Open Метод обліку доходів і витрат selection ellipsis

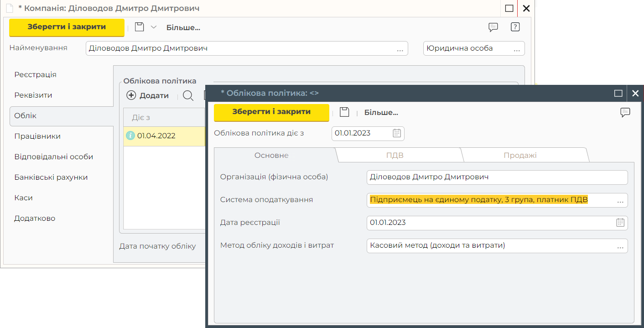[x=620, y=246]
